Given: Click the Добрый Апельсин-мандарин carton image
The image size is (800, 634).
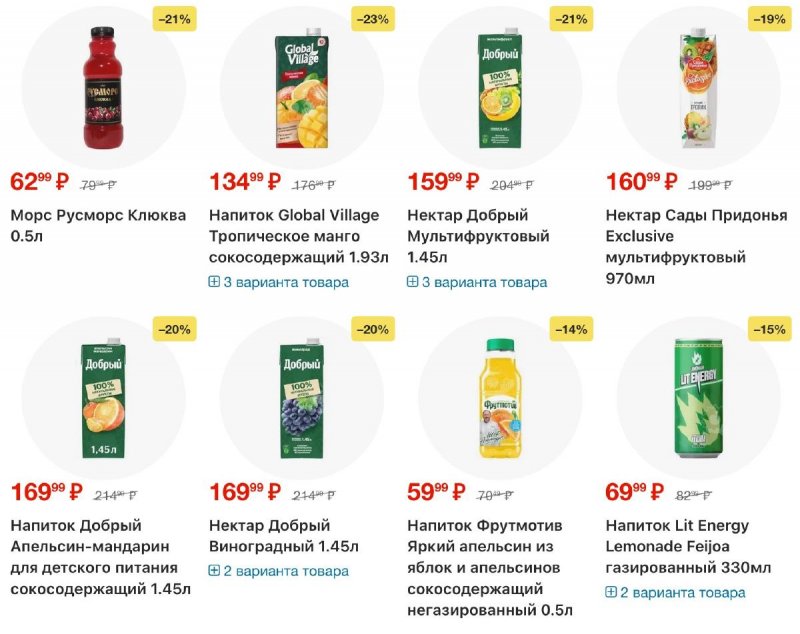Looking at the screenshot, I should (103, 400).
